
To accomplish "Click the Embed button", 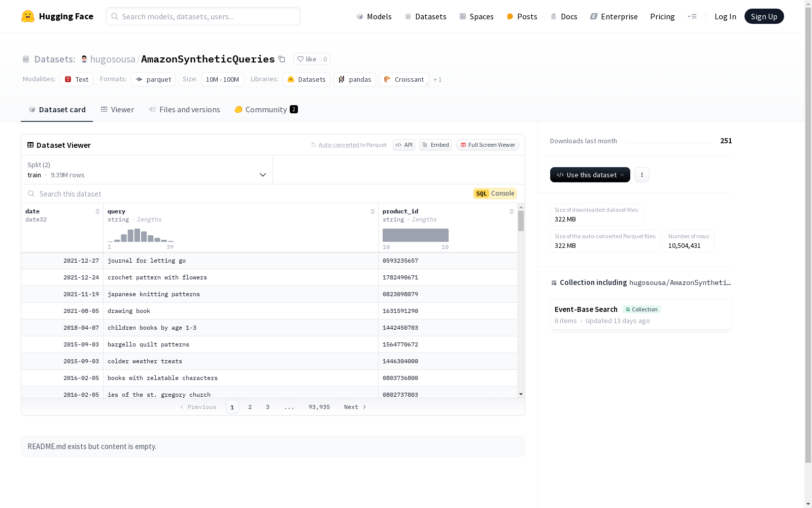I will (435, 145).
